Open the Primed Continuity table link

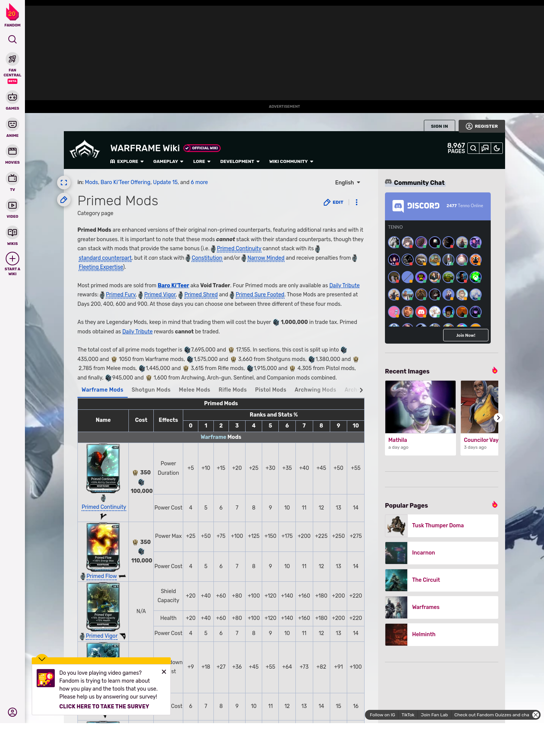(104, 507)
